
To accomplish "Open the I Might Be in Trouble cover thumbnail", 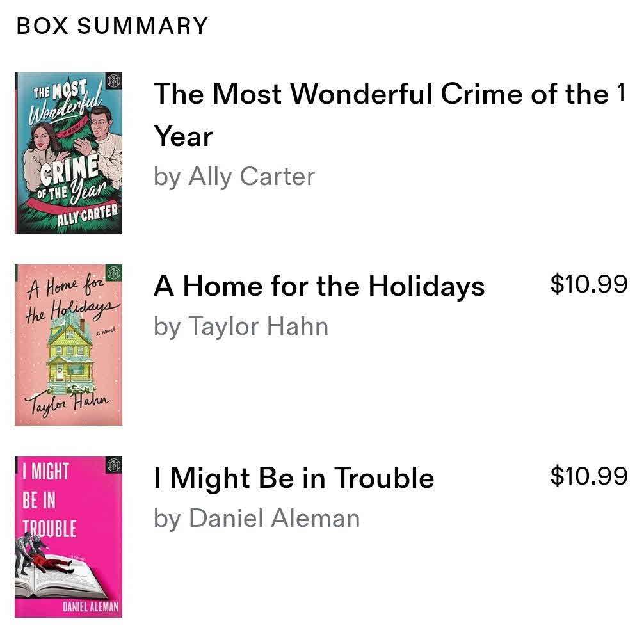I will [x=68, y=537].
